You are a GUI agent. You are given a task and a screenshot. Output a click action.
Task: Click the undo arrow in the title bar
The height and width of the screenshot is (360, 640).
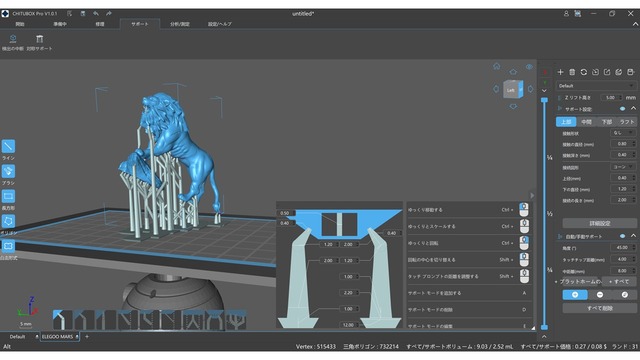click(x=96, y=13)
